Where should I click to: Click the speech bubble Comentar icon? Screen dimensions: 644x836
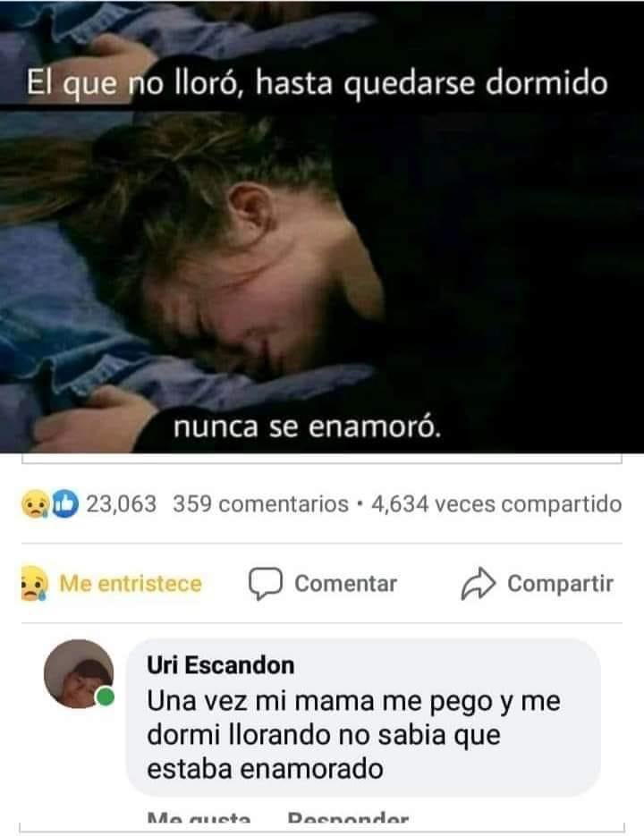(x=265, y=584)
